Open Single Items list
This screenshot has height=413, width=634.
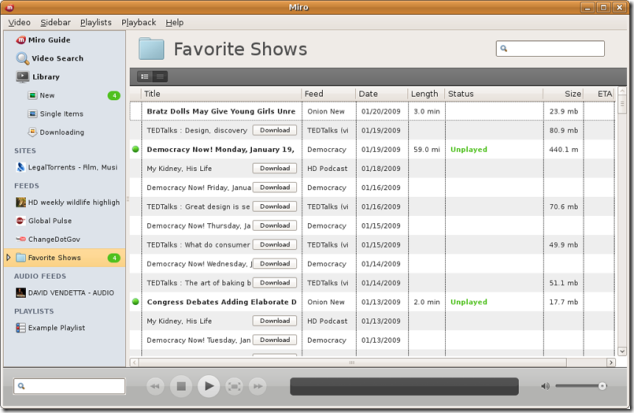55,114
